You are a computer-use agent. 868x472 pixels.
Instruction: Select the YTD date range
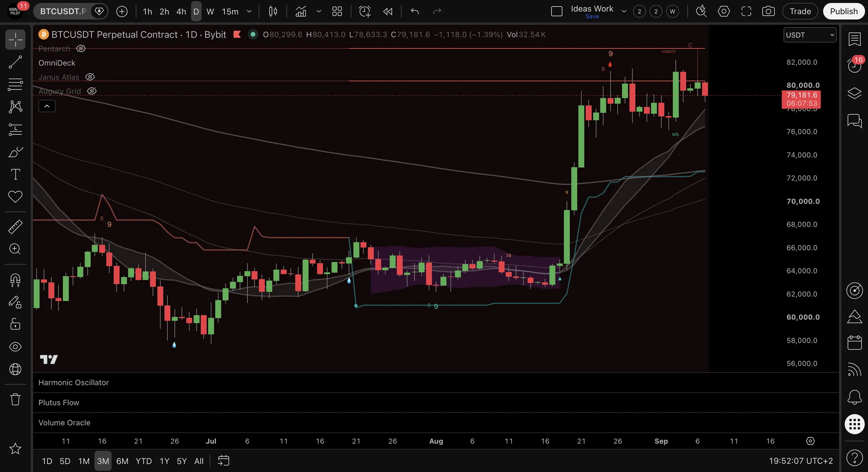(143, 461)
